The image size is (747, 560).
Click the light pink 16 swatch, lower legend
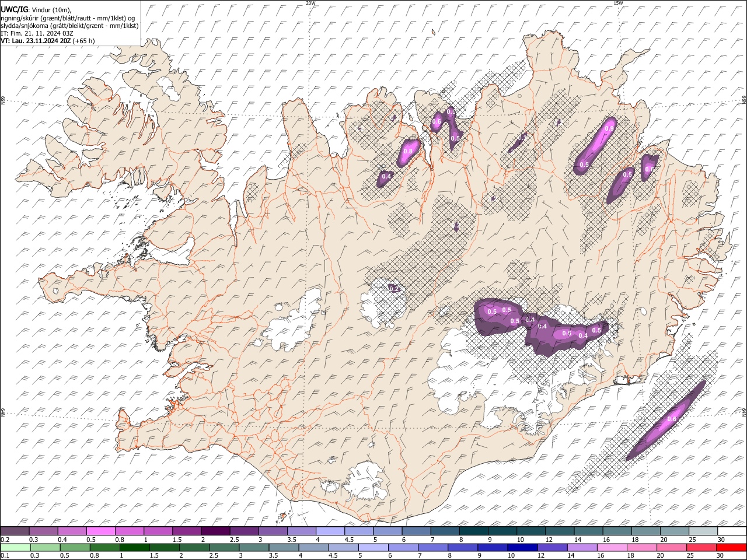[611, 547]
